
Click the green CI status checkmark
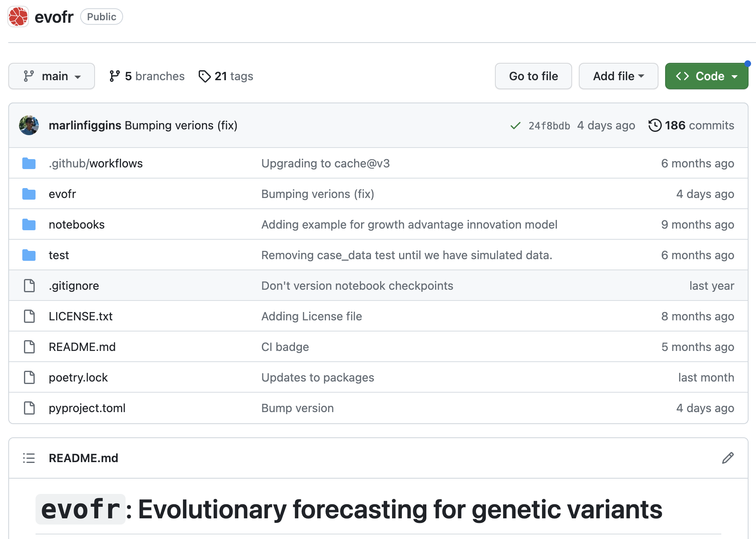coord(515,126)
